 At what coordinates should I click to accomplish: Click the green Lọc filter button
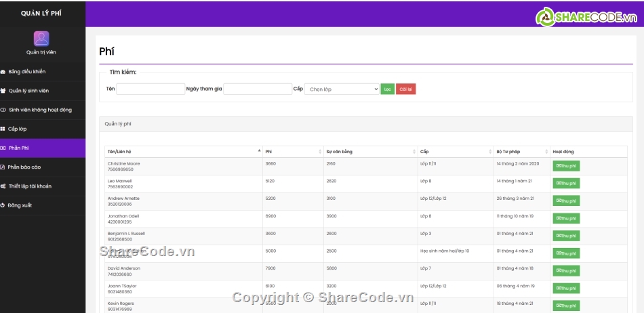coord(387,89)
